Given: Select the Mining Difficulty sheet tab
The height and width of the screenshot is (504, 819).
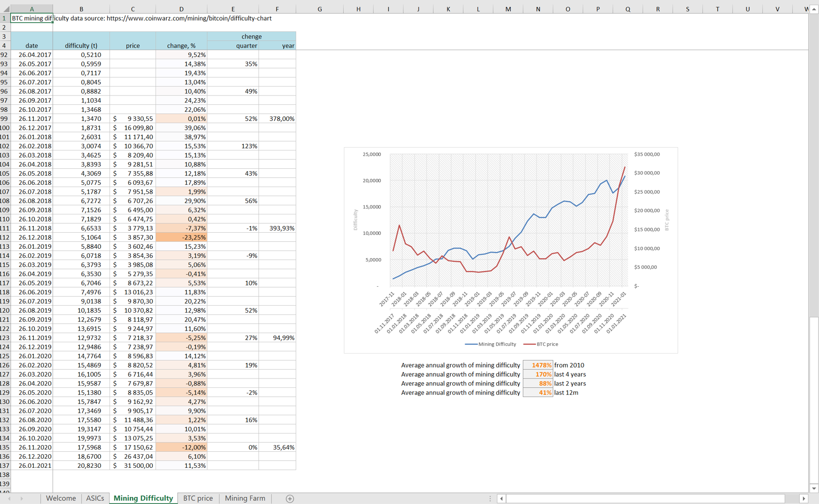Looking at the screenshot, I should [x=143, y=498].
